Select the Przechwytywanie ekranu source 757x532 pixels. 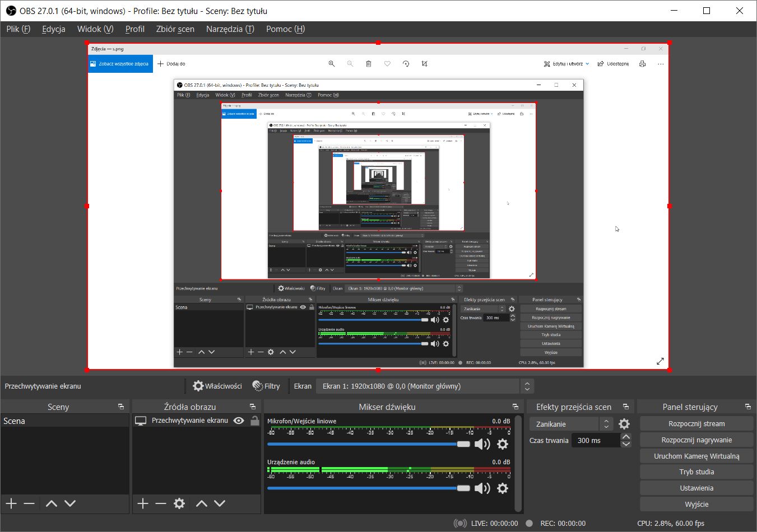(190, 421)
